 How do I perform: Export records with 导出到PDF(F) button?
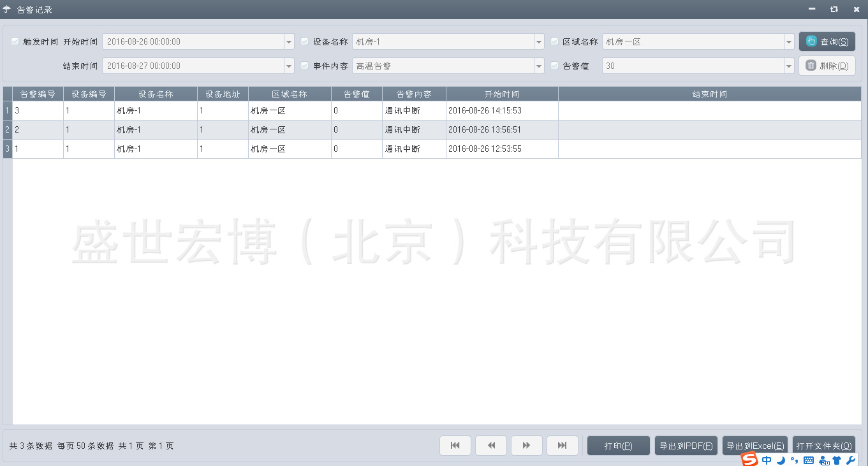686,446
